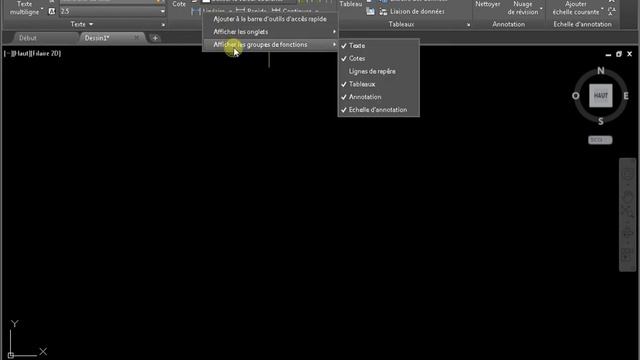640x360 pixels.
Task: Close the Dessin1* tab
Action: tap(137, 38)
